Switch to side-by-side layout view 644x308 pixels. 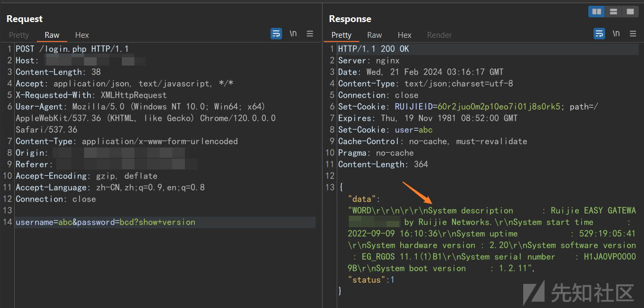(x=597, y=11)
